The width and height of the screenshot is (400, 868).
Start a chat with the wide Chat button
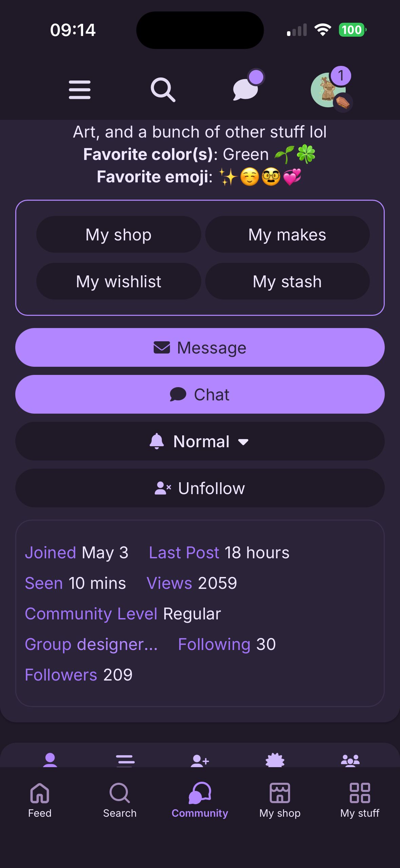200,394
